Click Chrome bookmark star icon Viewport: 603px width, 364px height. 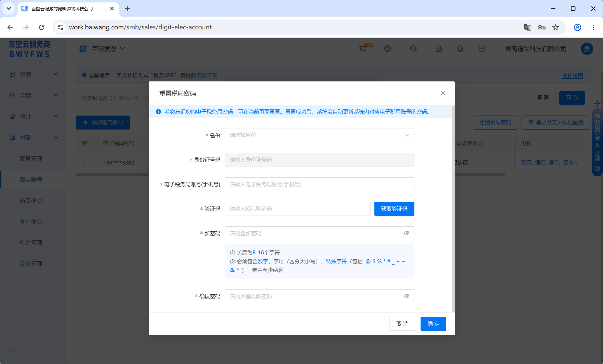[555, 27]
